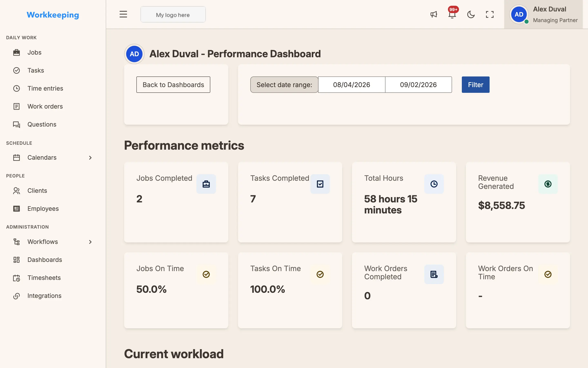
Task: Click the clock icon on Total Hours card
Action: click(434, 184)
